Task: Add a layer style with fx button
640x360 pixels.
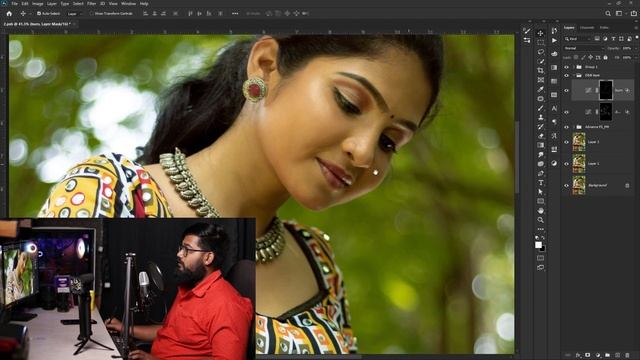Action: [x=578, y=356]
